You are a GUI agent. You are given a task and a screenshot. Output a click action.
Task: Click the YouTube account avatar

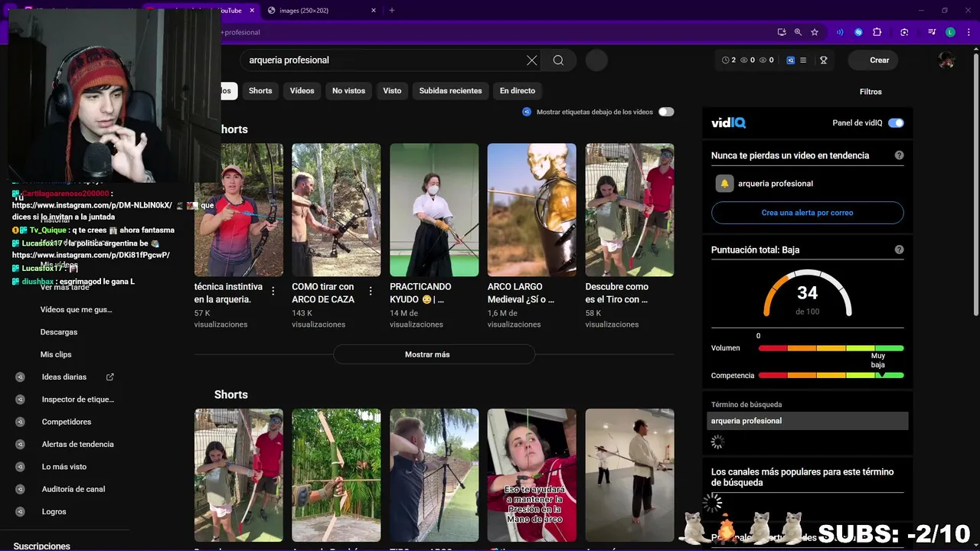(x=946, y=60)
